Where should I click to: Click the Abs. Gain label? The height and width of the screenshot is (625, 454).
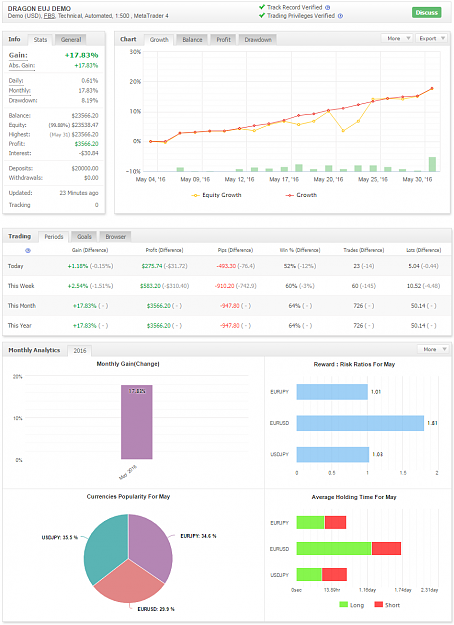[22, 65]
